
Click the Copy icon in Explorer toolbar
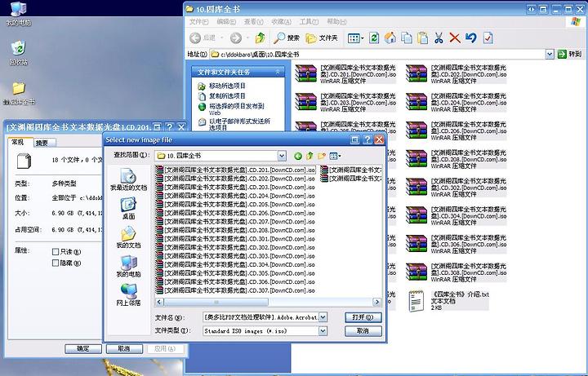(407, 38)
